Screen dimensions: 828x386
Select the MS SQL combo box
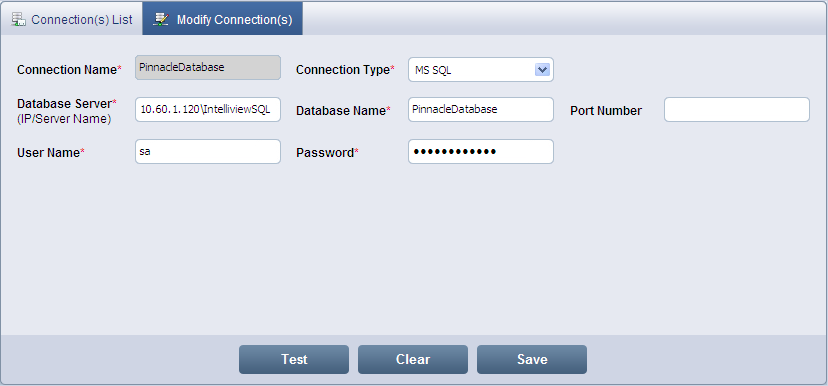click(x=481, y=70)
